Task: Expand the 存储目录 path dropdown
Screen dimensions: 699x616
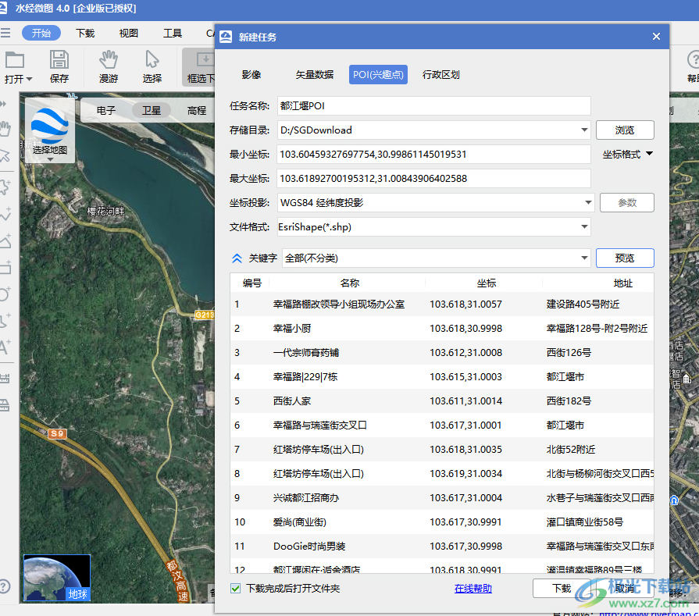Action: (584, 130)
